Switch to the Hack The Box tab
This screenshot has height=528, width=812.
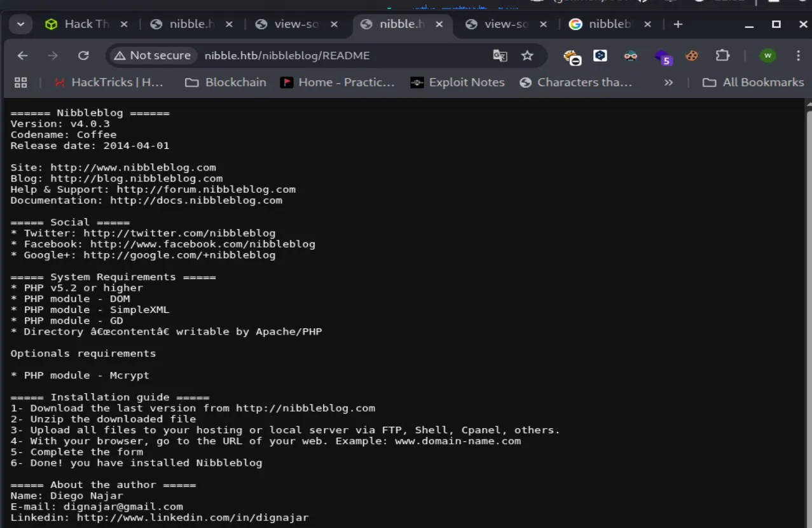[79, 24]
